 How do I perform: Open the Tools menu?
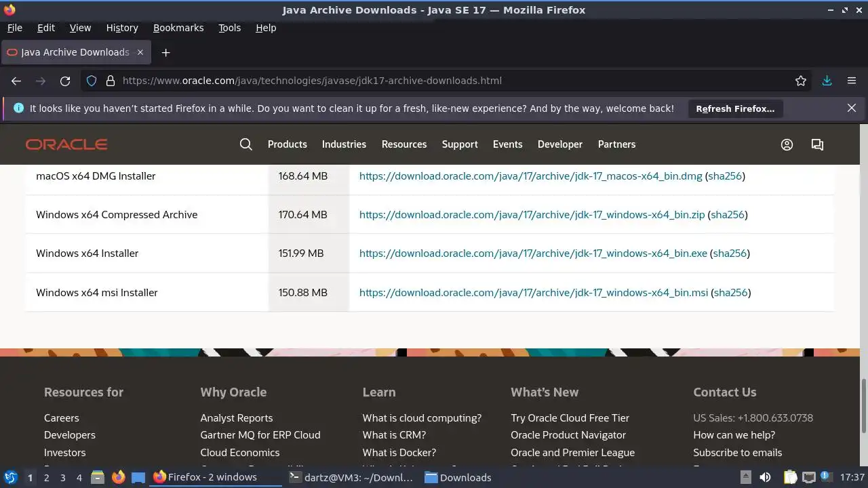[229, 28]
